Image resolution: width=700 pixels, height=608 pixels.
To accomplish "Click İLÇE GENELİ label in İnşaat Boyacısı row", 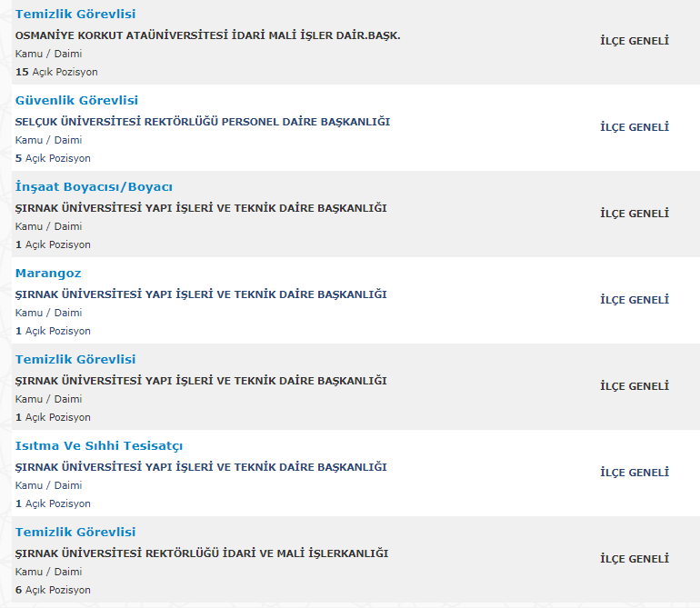I will [635, 214].
